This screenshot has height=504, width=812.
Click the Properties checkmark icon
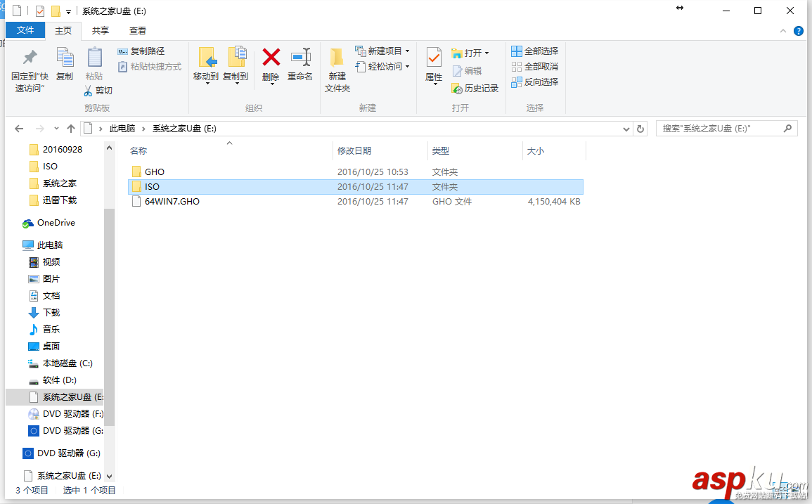(434, 57)
